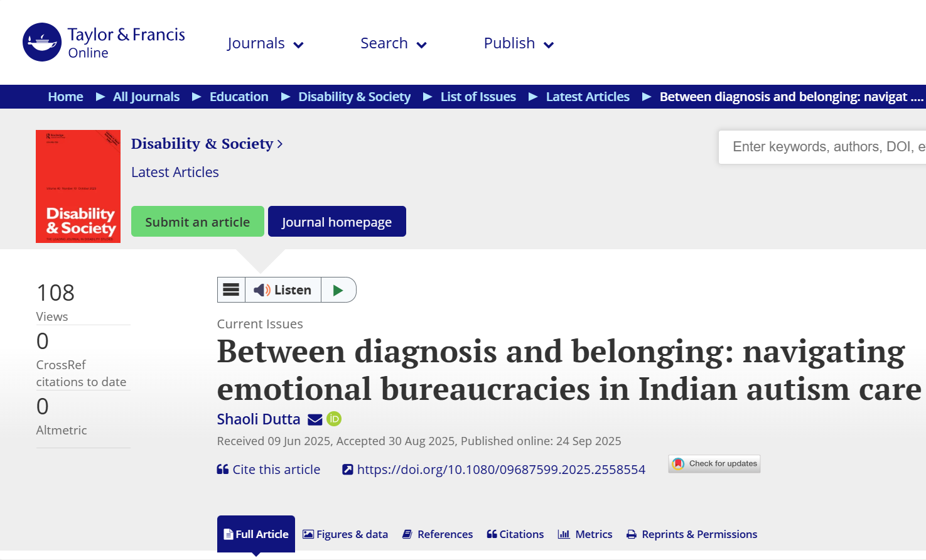Click the Disability & Society cover thumbnail

78,186
